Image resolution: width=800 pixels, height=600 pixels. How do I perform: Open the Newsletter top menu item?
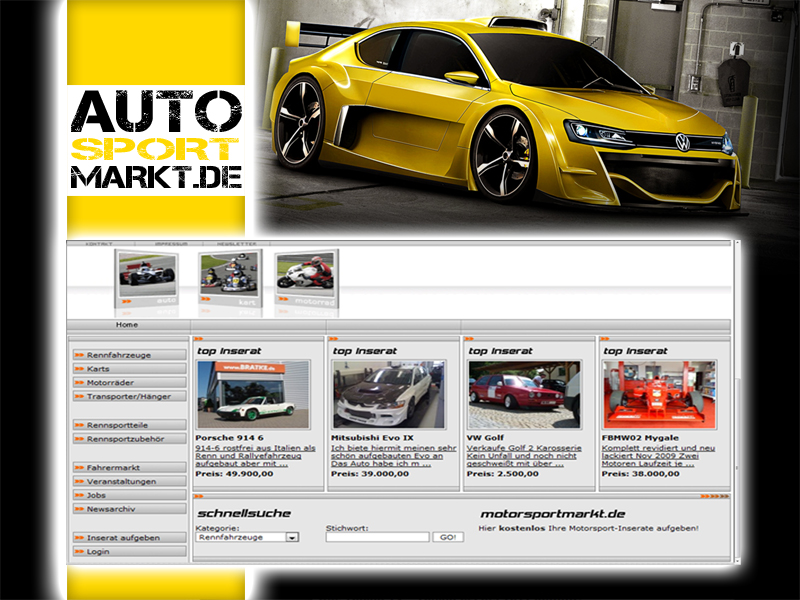236,244
